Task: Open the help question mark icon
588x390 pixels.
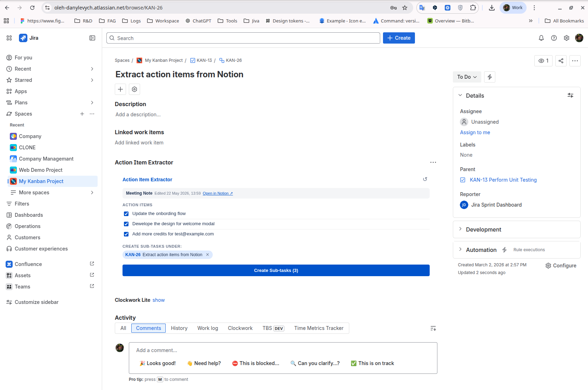Action: (x=554, y=38)
